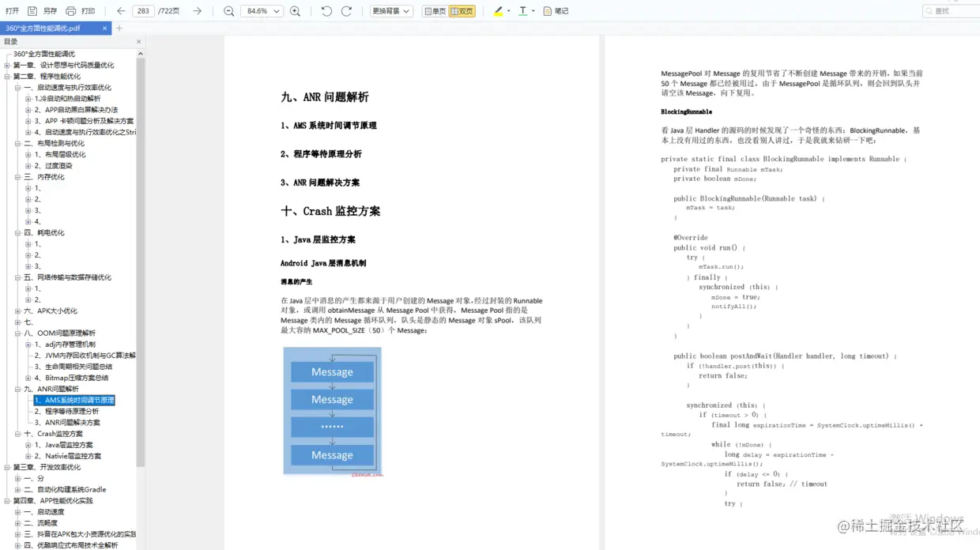This screenshot has height=550, width=980.
Task: Click the 打印 printer icon
Action: point(71,11)
